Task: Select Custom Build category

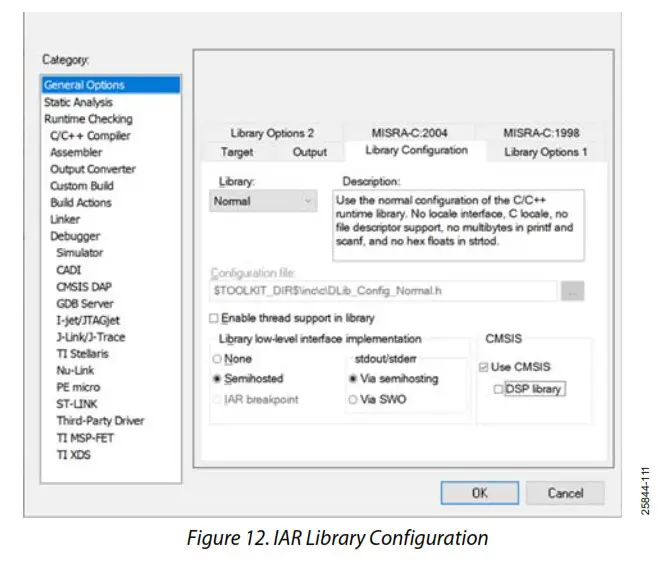Action: pyautogui.click(x=82, y=186)
